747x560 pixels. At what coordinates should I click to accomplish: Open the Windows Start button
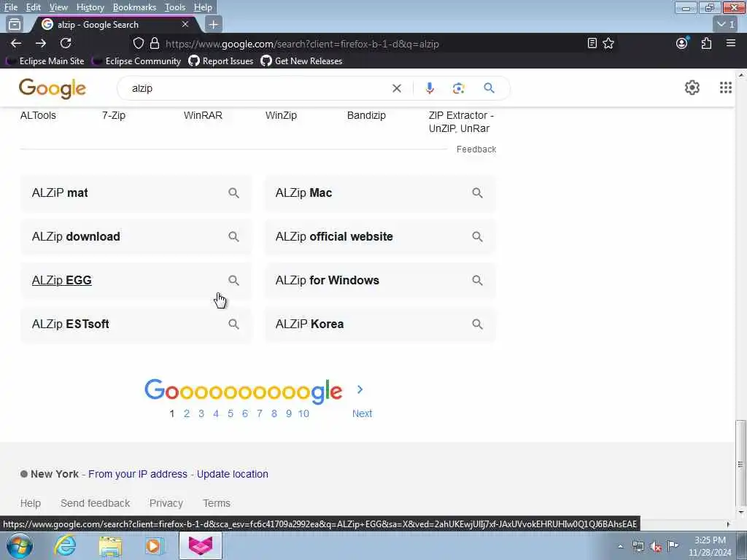[20, 545]
